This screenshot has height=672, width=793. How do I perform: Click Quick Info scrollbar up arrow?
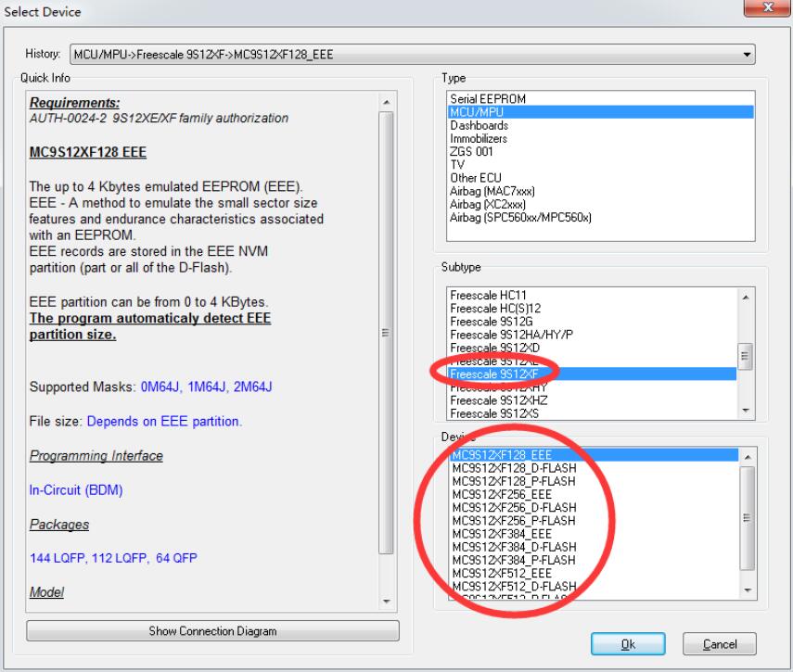coord(387,102)
